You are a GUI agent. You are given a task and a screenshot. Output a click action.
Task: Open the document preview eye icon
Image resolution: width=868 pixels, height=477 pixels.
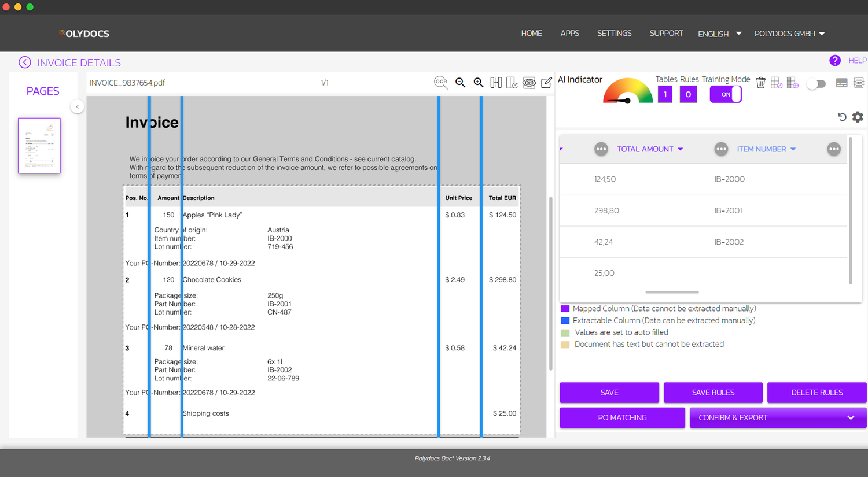pos(529,83)
